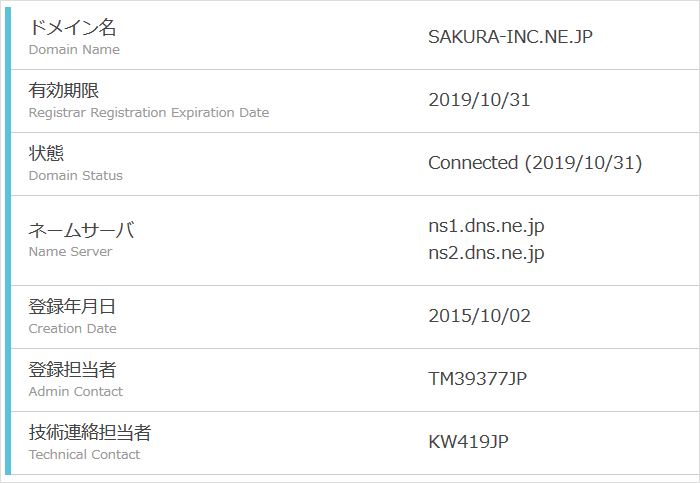The width and height of the screenshot is (700, 483).
Task: Click the Creation Date caption
Action: pyautogui.click(x=72, y=329)
